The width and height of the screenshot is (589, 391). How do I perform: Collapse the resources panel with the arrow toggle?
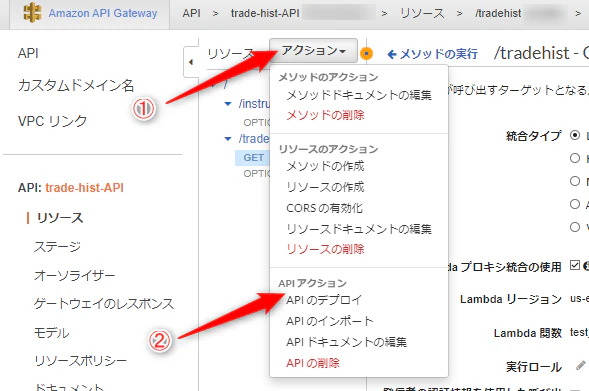(x=191, y=62)
